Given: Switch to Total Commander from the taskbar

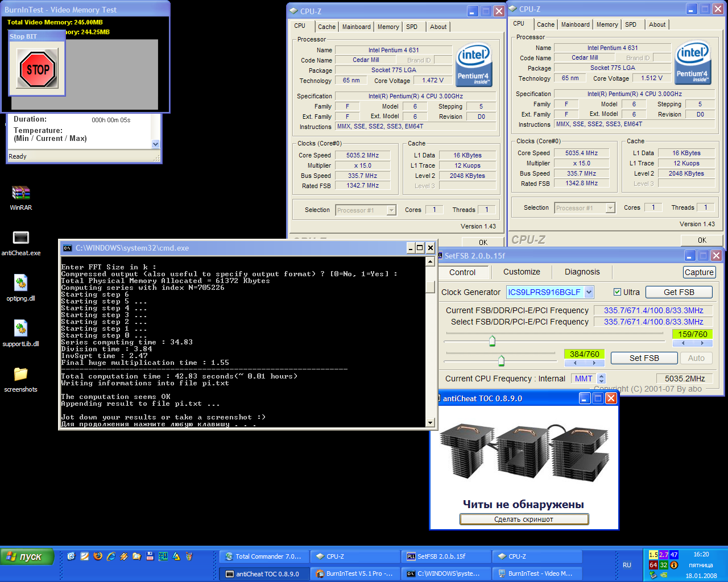Looking at the screenshot, I should tap(264, 556).
